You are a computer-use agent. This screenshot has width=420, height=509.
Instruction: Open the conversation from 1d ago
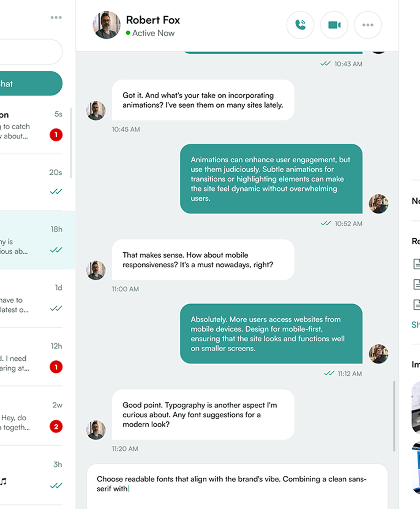coord(31,300)
